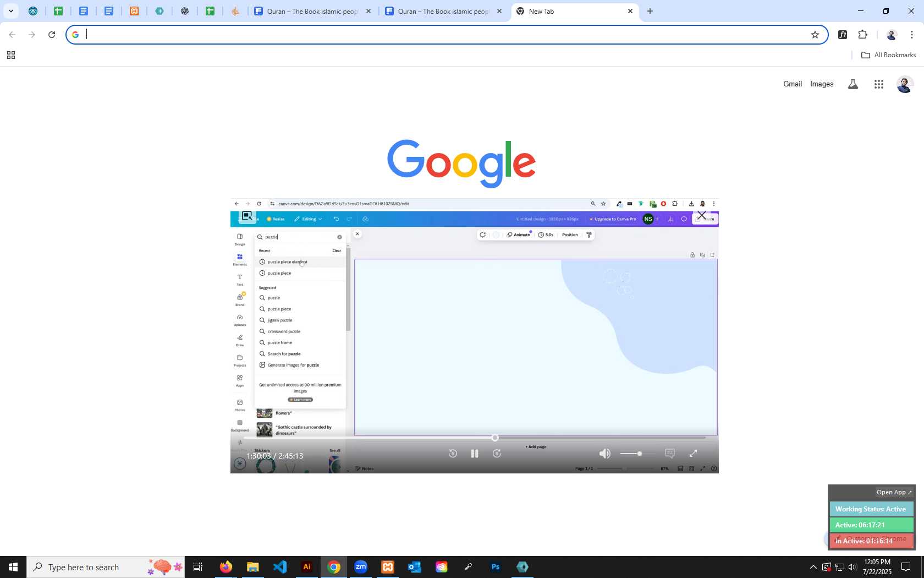Switch to the ChatGPT pinned tab
Screen dimensions: 924x578
point(185,11)
